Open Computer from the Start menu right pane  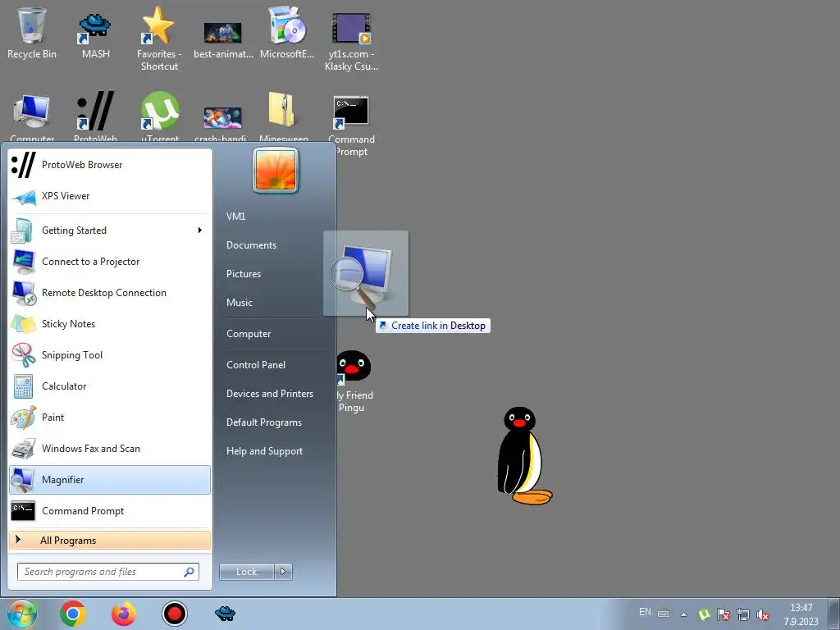(x=249, y=334)
